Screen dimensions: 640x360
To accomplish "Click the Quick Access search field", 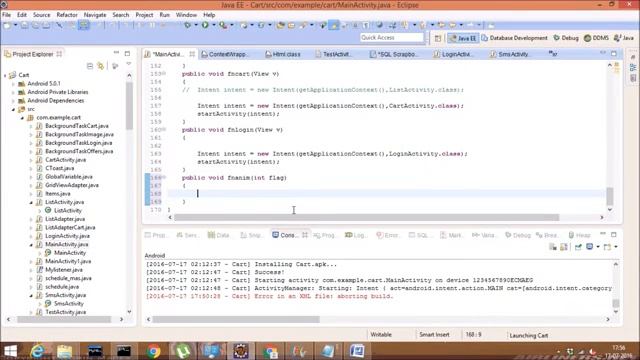I will (392, 38).
